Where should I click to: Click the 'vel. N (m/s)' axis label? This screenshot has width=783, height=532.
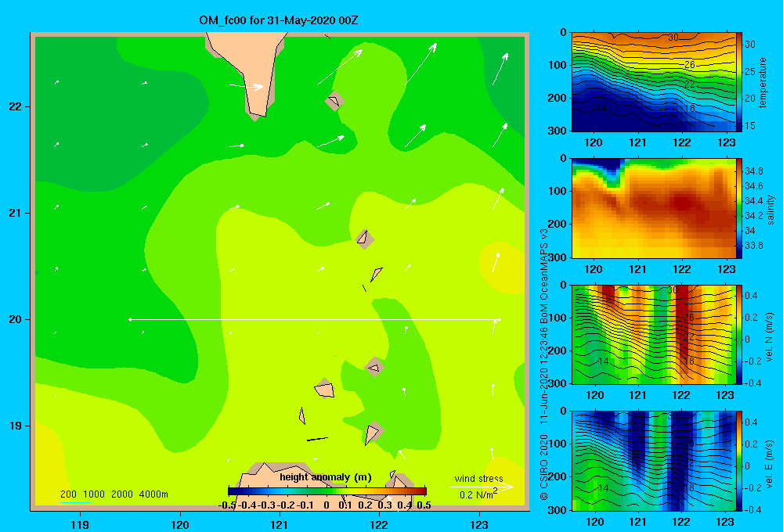tap(769, 337)
